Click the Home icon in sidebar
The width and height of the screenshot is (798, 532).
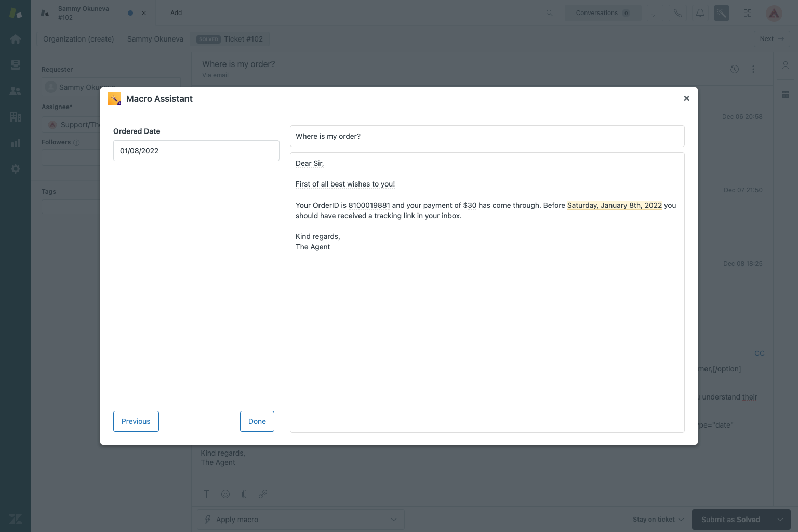pos(16,39)
